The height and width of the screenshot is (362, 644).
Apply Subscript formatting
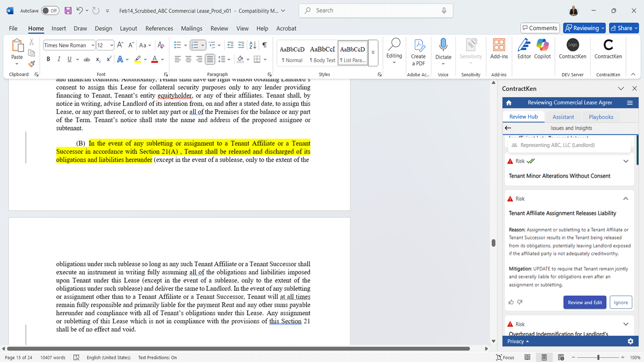point(98,59)
